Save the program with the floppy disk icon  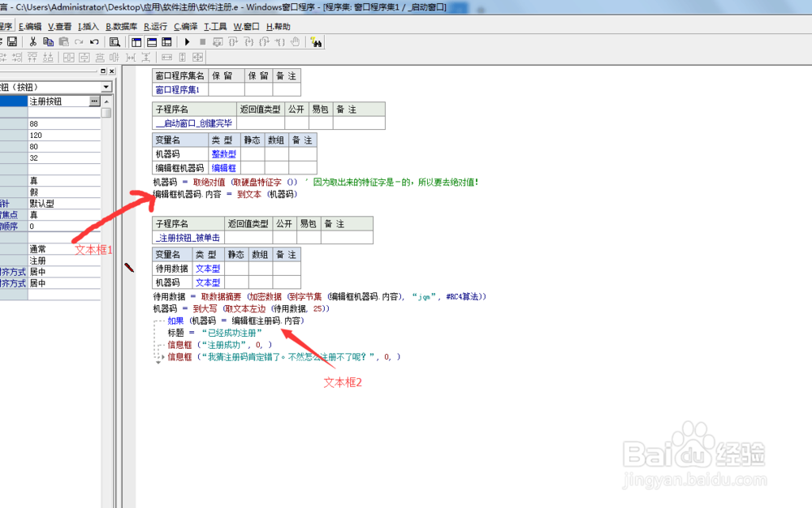(x=12, y=42)
